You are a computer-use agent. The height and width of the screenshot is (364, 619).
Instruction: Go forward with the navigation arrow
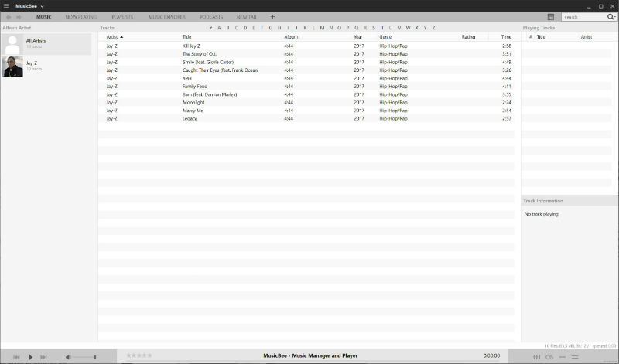[x=19, y=17]
